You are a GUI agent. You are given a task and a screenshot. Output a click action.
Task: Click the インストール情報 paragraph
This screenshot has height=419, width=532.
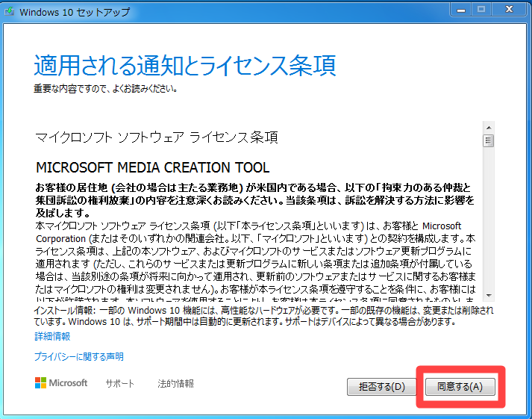[263, 315]
